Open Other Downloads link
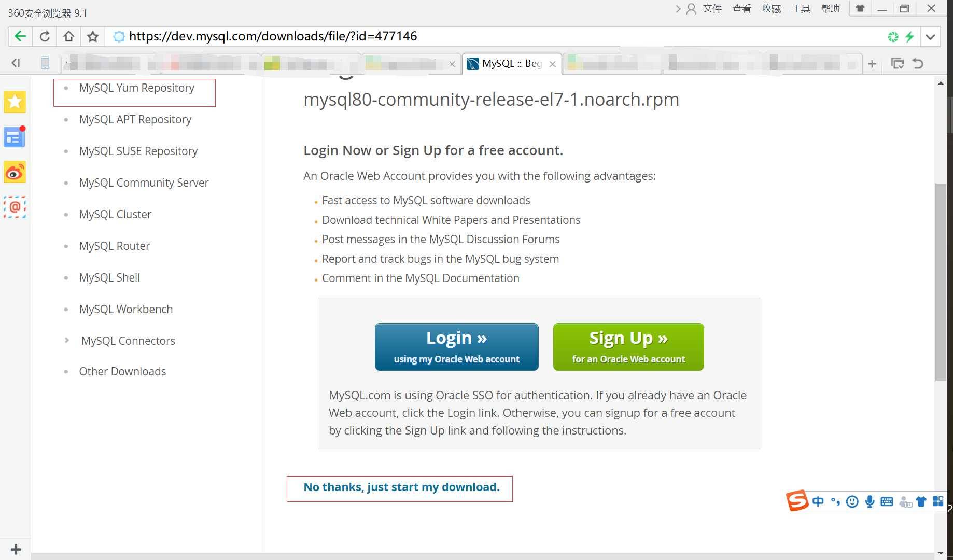The image size is (953, 560). pyautogui.click(x=122, y=372)
